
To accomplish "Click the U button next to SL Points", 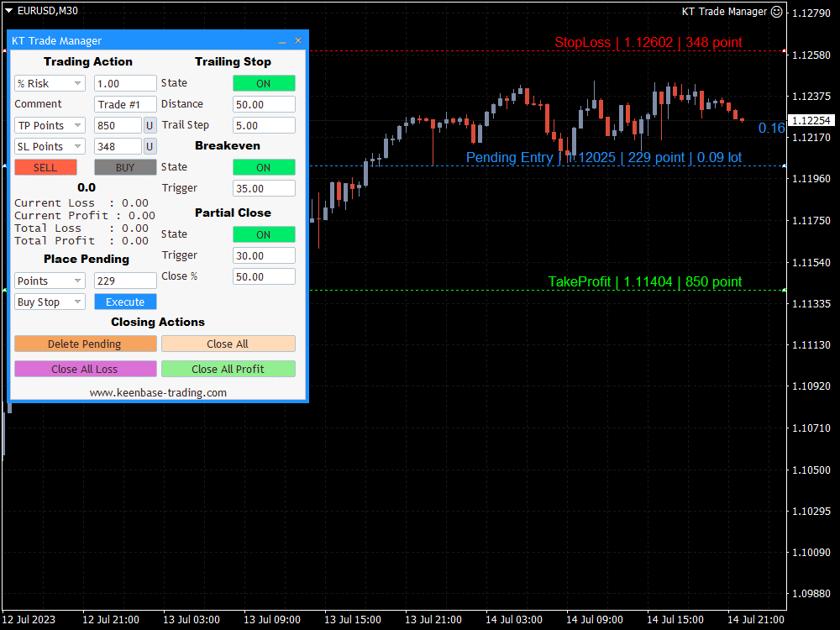I will pos(149,145).
